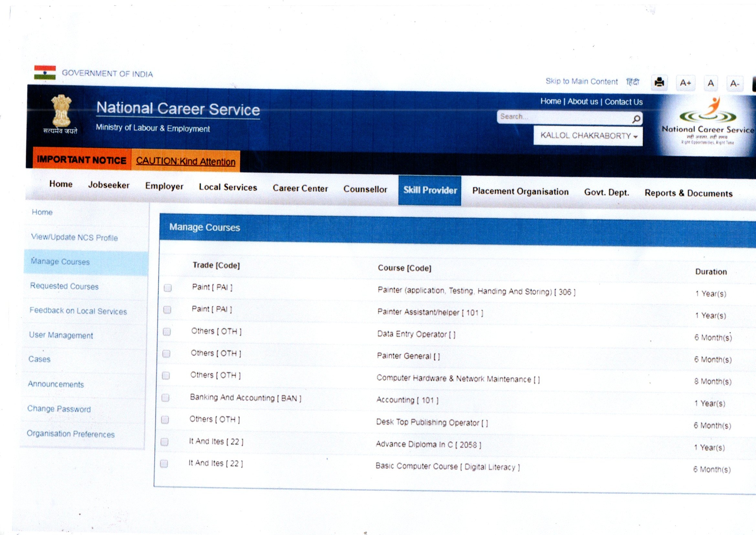Tick checkbox for Painter (application, Testing) [306] row
The width and height of the screenshot is (756, 535).
(x=167, y=288)
